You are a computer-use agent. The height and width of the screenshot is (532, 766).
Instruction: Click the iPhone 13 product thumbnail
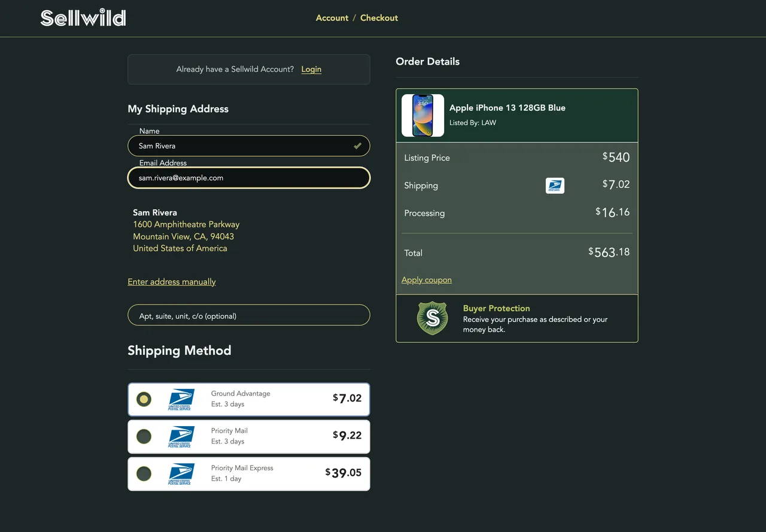(423, 115)
